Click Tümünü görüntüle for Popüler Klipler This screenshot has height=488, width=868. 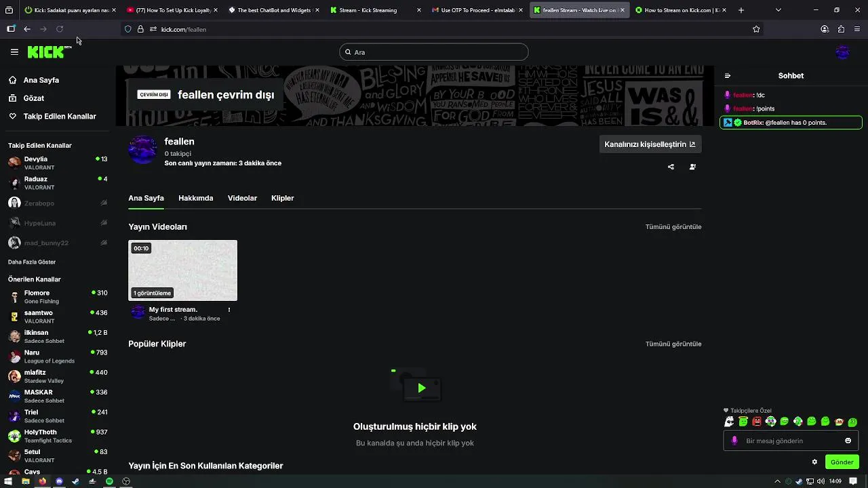tap(673, 344)
